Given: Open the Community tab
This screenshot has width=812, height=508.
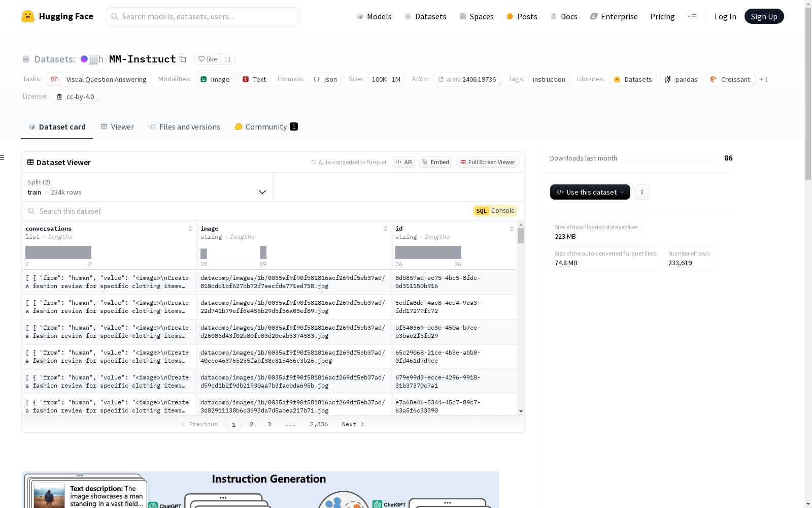Looking at the screenshot, I should point(266,127).
